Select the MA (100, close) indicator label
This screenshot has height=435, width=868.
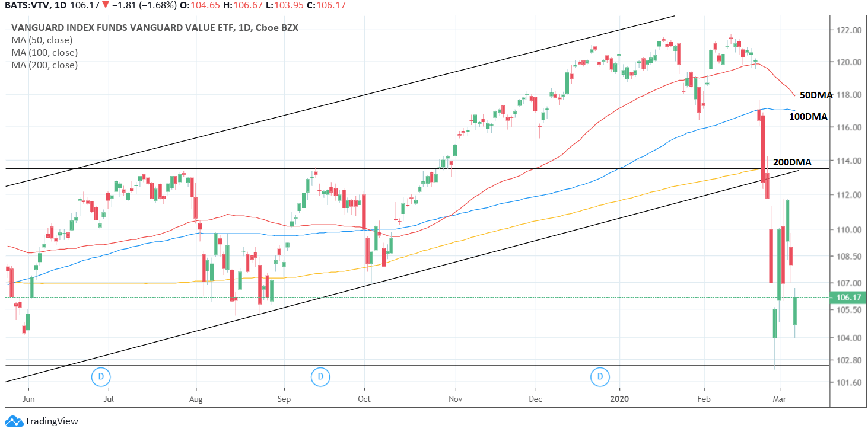click(x=44, y=53)
